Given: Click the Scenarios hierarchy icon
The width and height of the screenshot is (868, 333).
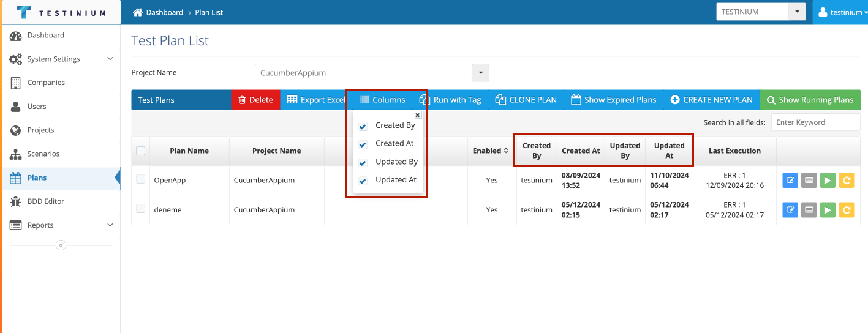Looking at the screenshot, I should click(16, 154).
